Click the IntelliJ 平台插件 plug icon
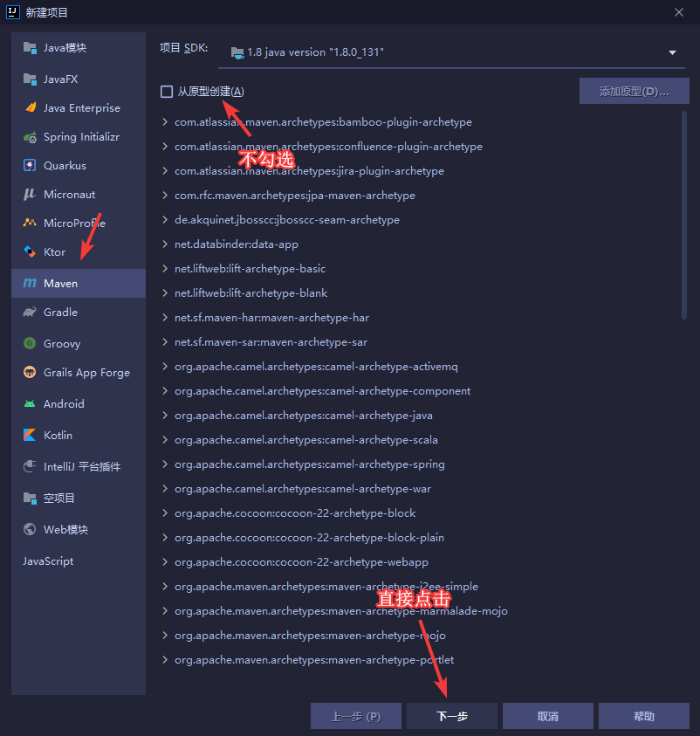The height and width of the screenshot is (736, 700). click(30, 466)
